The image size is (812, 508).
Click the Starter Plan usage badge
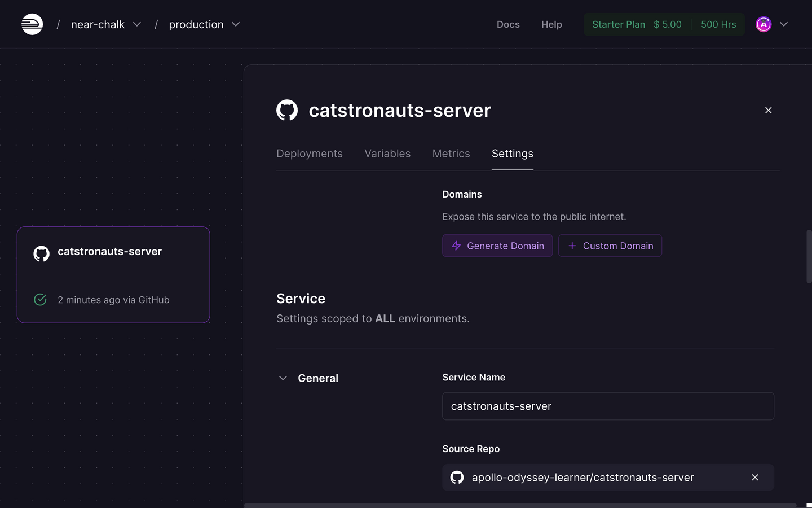point(664,24)
